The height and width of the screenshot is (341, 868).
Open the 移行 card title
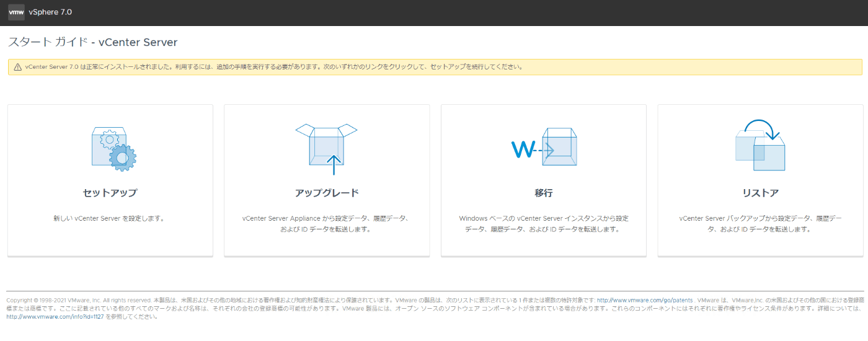pyautogui.click(x=544, y=193)
